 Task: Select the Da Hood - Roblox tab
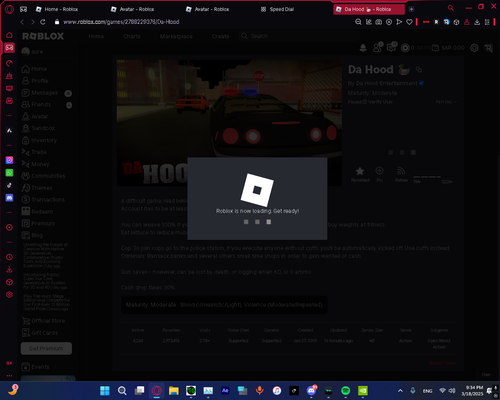click(x=369, y=9)
